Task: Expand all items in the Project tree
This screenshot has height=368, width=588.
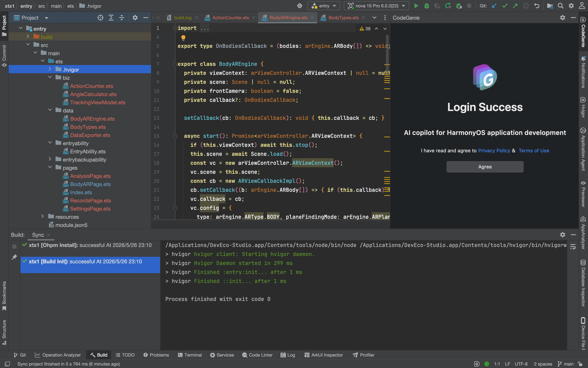Action: 111,18
